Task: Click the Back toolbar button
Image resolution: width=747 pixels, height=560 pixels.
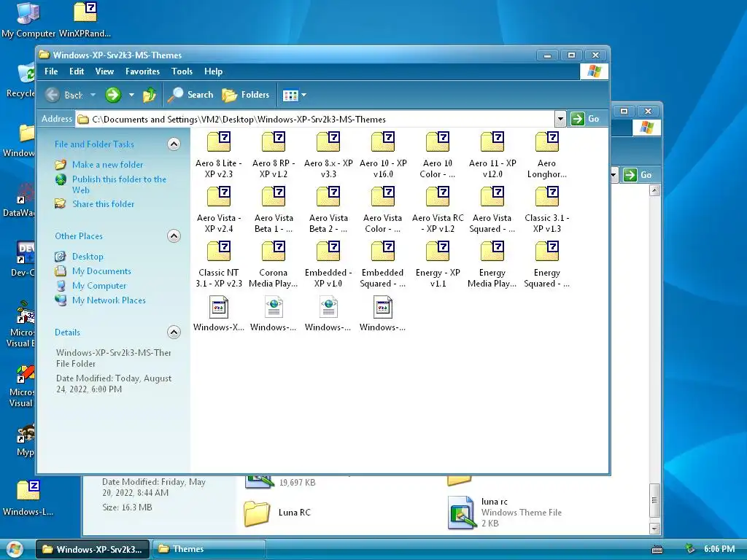Action: [x=65, y=95]
